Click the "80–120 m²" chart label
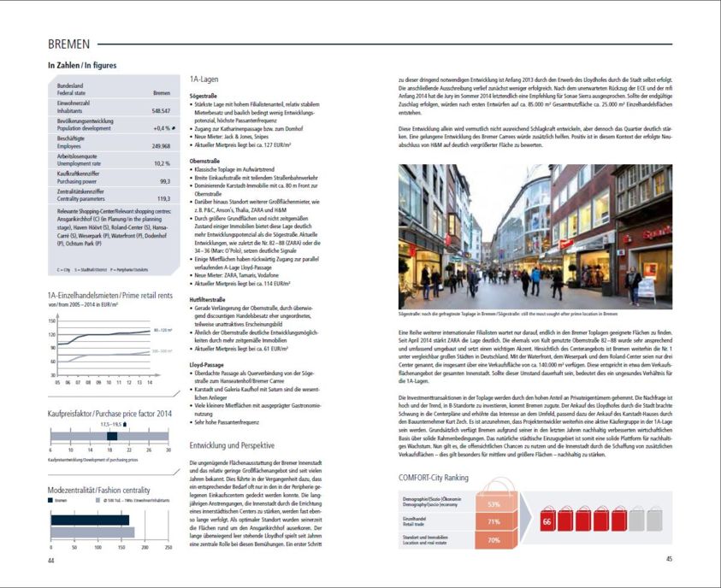721x588 pixels. tap(163, 330)
